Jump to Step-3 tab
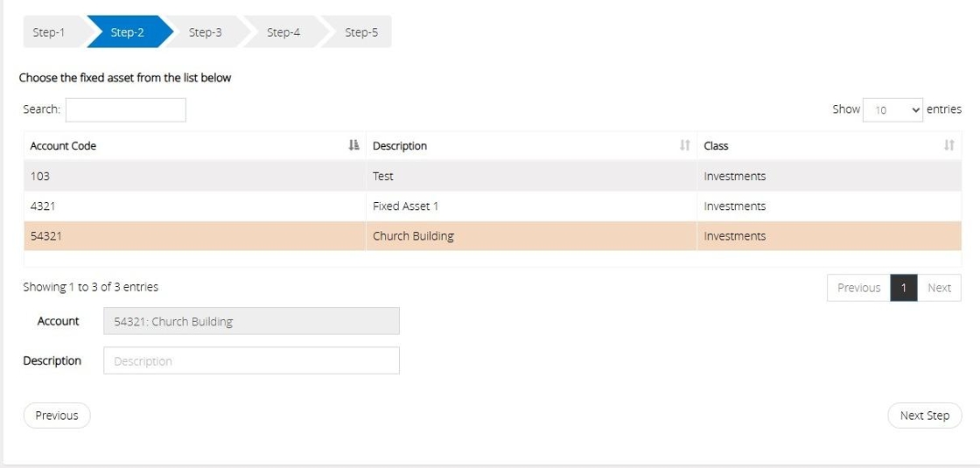Image resolution: width=980 pixels, height=468 pixels. point(206,32)
